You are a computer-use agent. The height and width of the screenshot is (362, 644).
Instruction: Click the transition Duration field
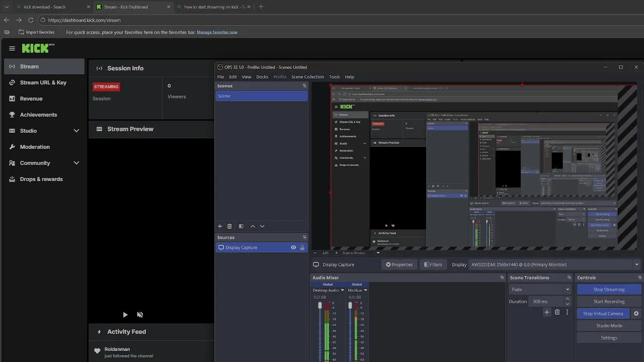pyautogui.click(x=546, y=302)
